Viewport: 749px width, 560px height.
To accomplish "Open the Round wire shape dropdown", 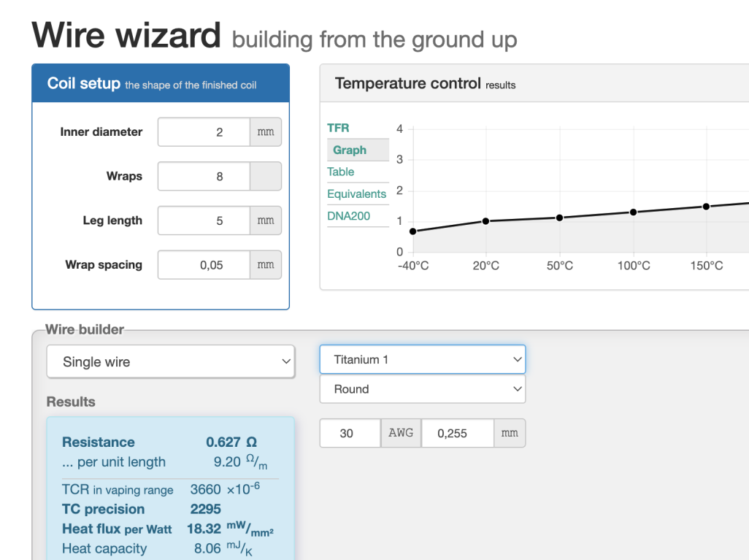I will [x=423, y=389].
